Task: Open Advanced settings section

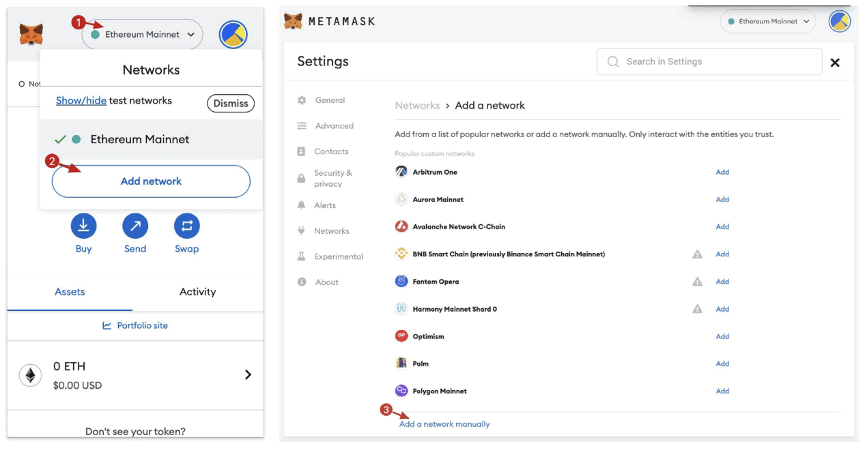Action: pyautogui.click(x=334, y=126)
